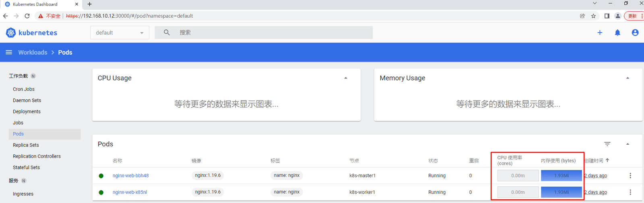Screen dimensions: 644x203
Task: Open Ingresses in sidebar
Action: coord(23,194)
